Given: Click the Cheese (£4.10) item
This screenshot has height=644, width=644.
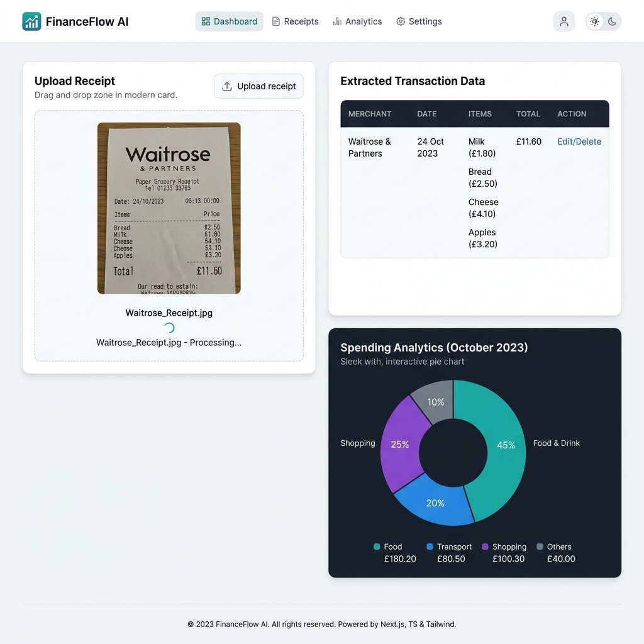Looking at the screenshot, I should point(484,208).
